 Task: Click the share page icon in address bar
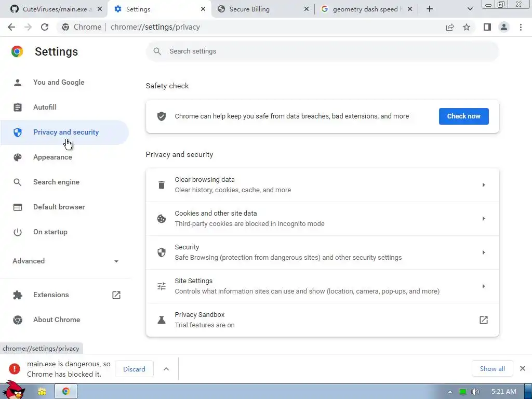click(450, 27)
